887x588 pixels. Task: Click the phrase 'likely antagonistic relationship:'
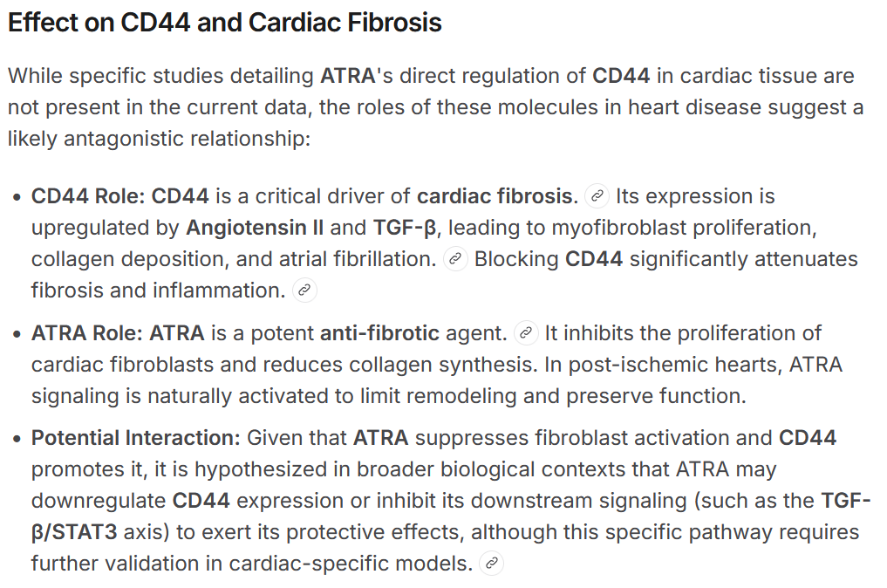[160, 139]
